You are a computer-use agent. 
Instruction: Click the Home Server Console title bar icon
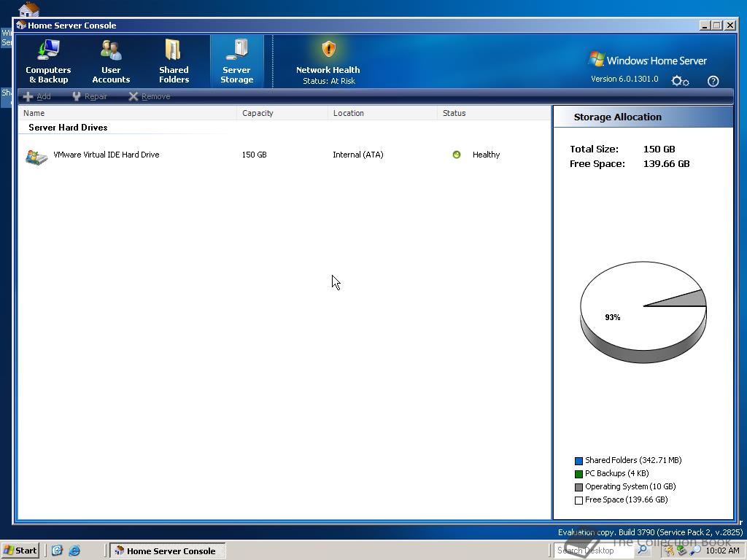tap(21, 26)
